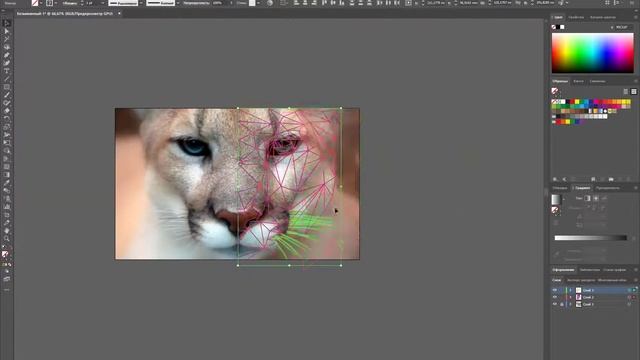Select the Type tool
Viewport: 640px width, 360px height.
7,71
